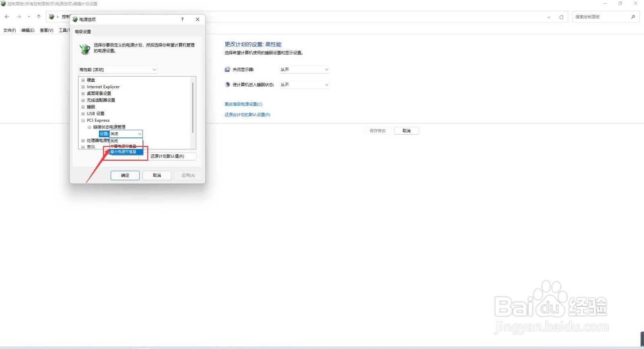Confirm with the 确定 button
This screenshot has width=644, height=349.
coord(125,175)
